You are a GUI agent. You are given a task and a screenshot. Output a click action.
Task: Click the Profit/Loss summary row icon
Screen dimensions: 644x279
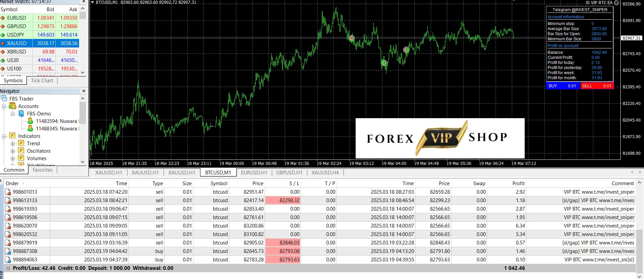[8, 268]
